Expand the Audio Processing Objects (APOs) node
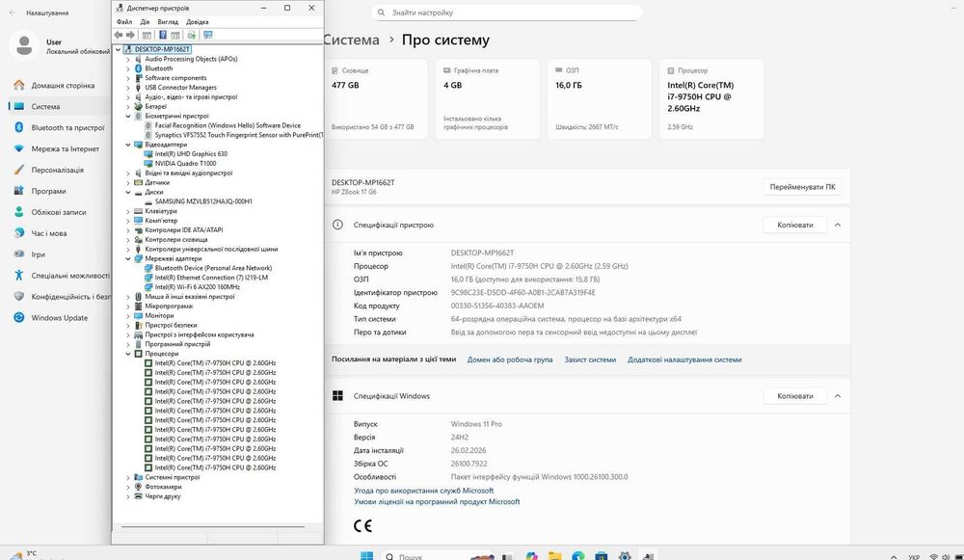The image size is (964, 560). (x=128, y=59)
